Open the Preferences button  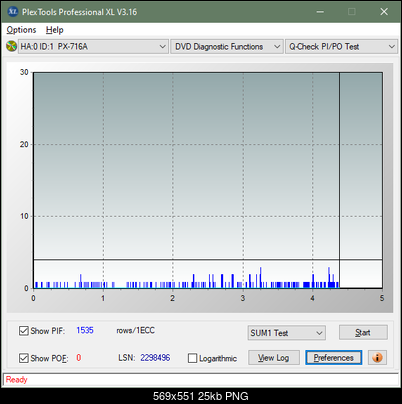pyautogui.click(x=333, y=358)
